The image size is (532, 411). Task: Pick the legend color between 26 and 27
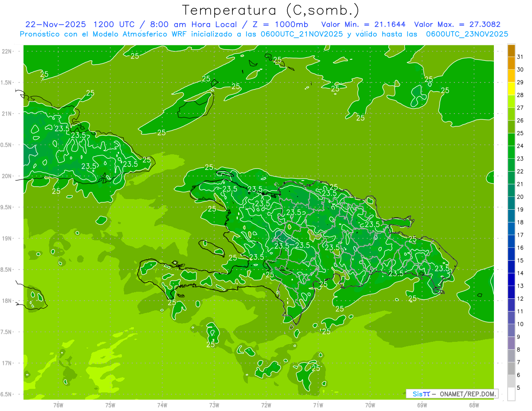(x=511, y=114)
